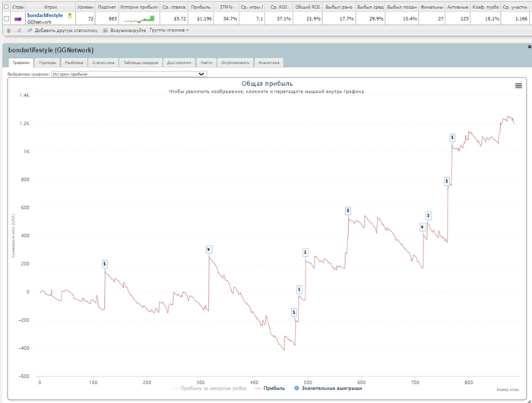
Task: Click the first $ marker near game 120
Action: pos(105,263)
